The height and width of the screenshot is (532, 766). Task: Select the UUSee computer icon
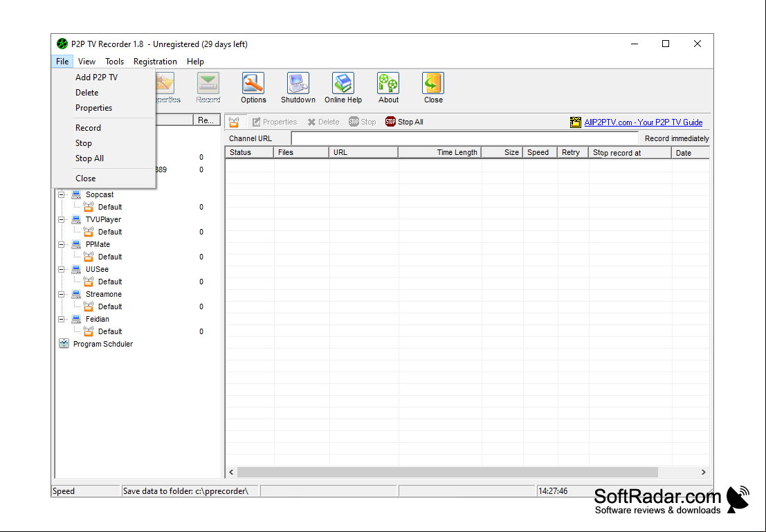[x=76, y=269]
